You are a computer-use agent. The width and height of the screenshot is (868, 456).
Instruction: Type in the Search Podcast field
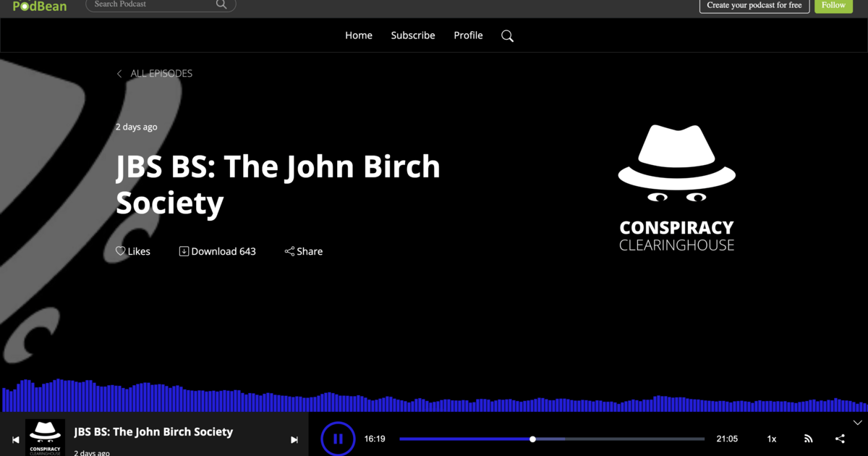pos(152,5)
